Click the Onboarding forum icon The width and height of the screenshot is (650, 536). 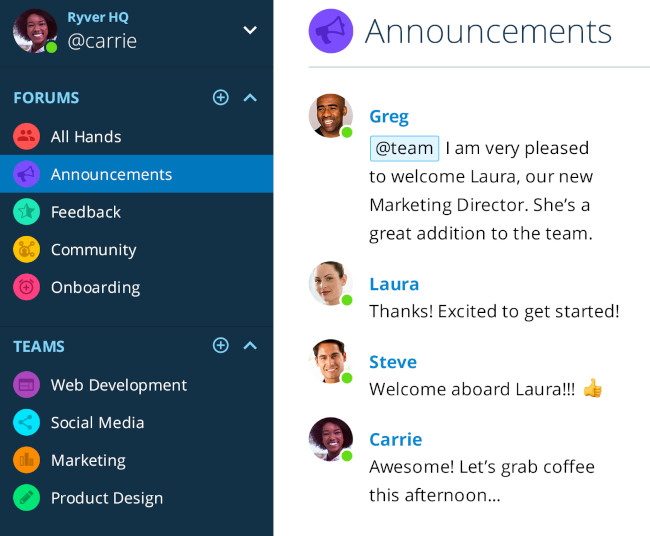tap(26, 288)
